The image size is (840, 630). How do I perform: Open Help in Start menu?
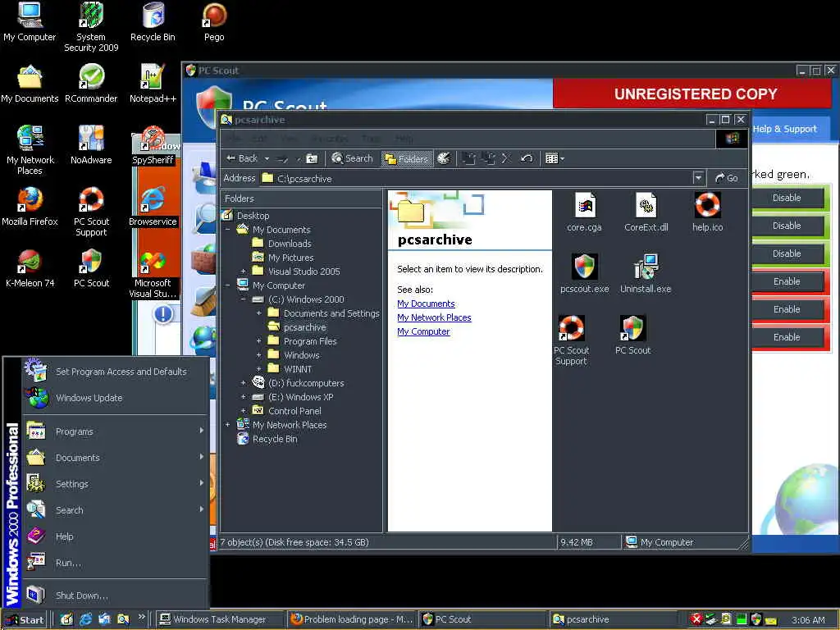(x=115, y=536)
